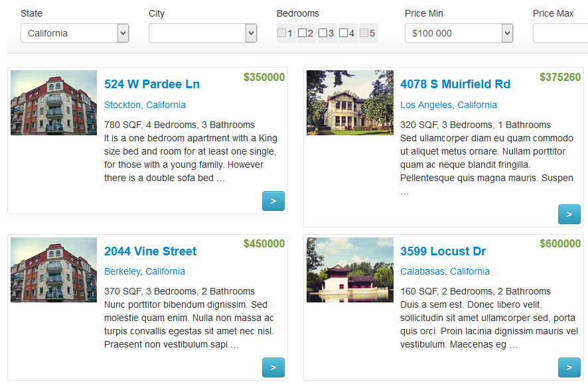Screen dimensions: 588x392
Task: Open the City dropdown
Action: [x=202, y=33]
